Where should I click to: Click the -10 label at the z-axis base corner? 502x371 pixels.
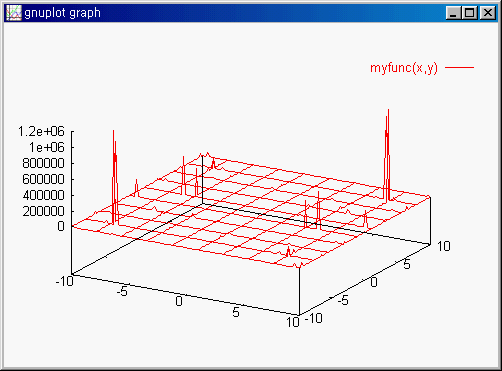tap(65, 281)
